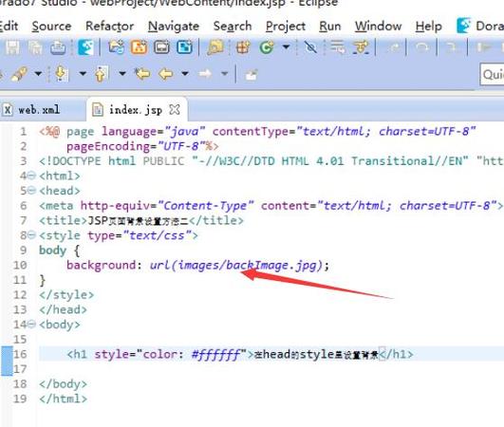Click the Save floppy disk icon
The width and height of the screenshot is (504, 427).
click(12, 47)
